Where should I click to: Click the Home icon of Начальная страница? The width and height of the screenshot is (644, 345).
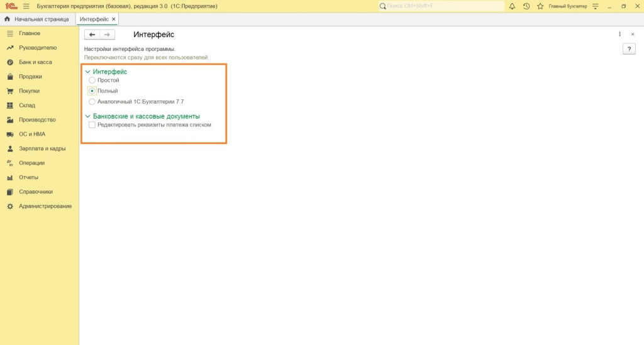[8, 19]
